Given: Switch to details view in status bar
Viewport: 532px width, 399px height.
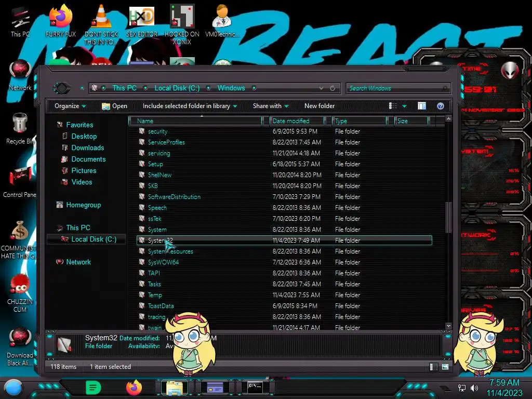Looking at the screenshot, I should coord(433,367).
